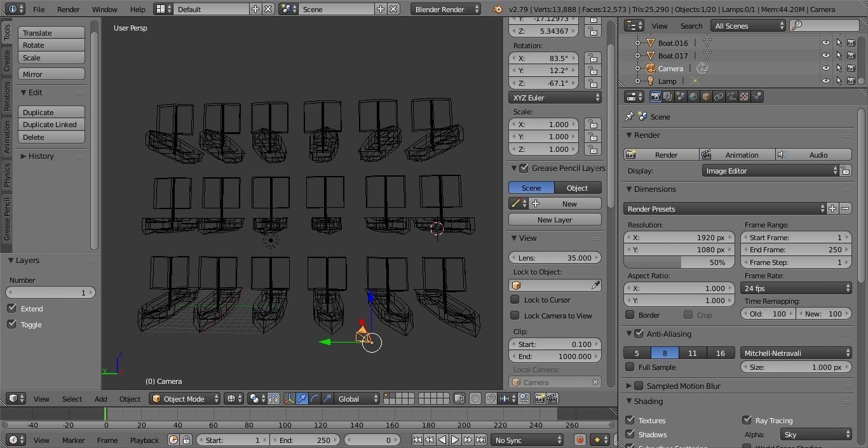Click the OpenGL render image icon
The width and height of the screenshot is (868, 448).
(539, 398)
